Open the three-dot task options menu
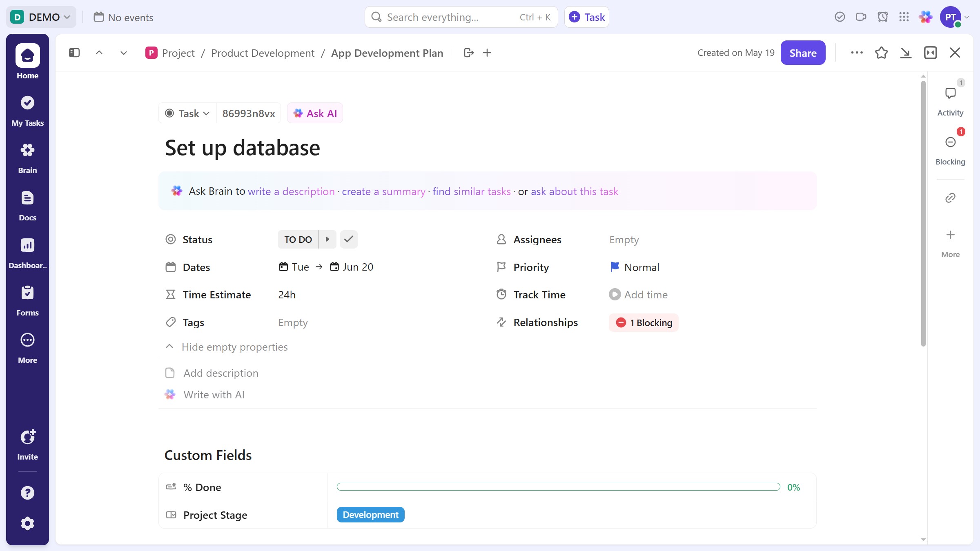Screen dimensions: 980x551 tap(857, 53)
